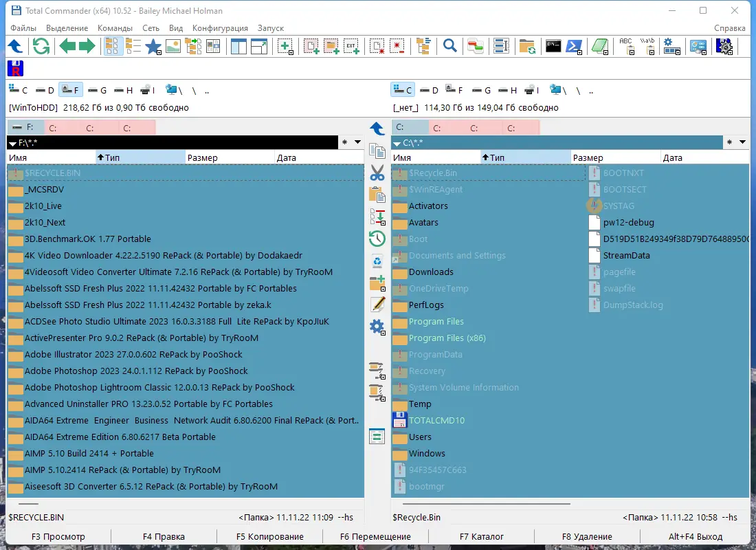Sort right panel by Дата column
Image resolution: width=756 pixels, height=550 pixels.
pos(705,157)
